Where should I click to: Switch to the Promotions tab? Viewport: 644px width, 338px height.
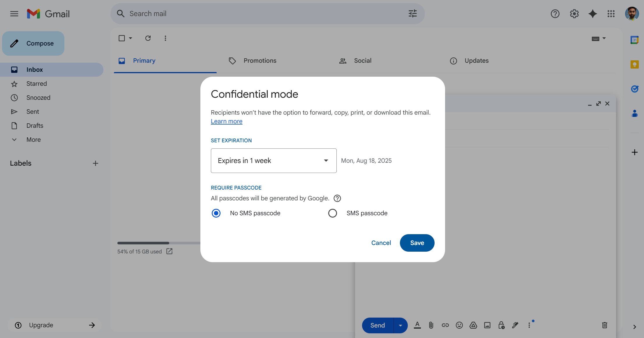coord(260,61)
